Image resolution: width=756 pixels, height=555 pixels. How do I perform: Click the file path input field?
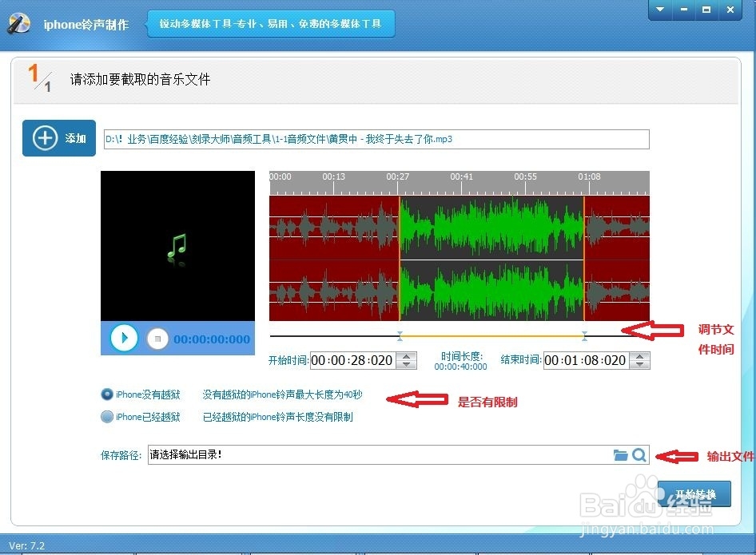[376, 139]
